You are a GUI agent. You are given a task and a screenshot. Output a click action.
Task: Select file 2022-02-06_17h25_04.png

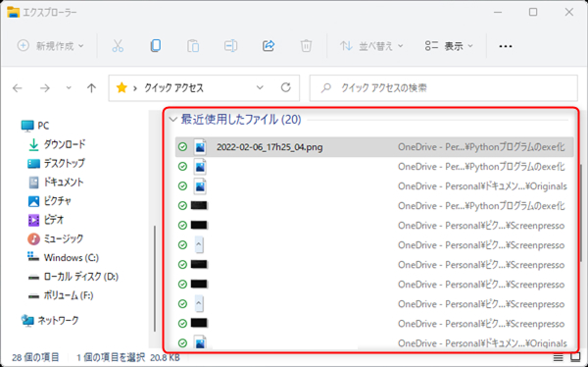pyautogui.click(x=374, y=147)
